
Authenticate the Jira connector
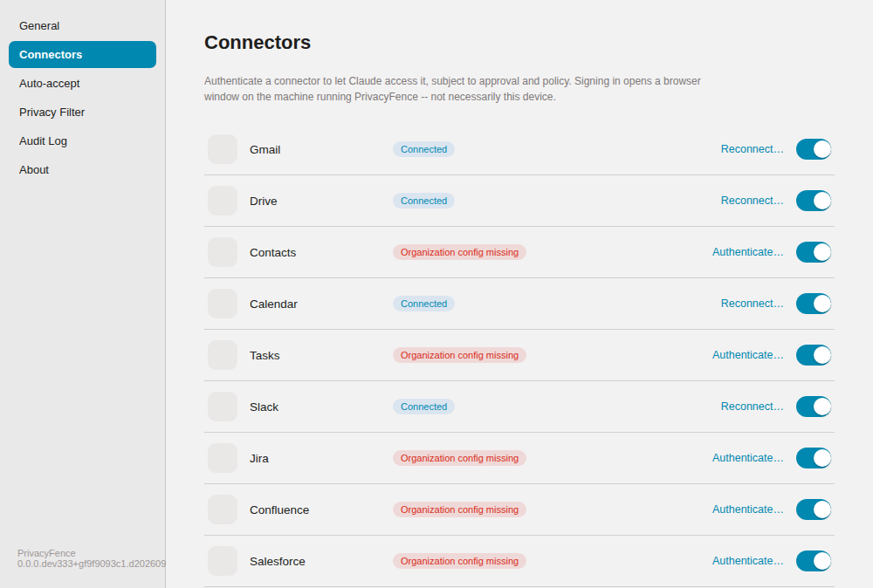(748, 458)
